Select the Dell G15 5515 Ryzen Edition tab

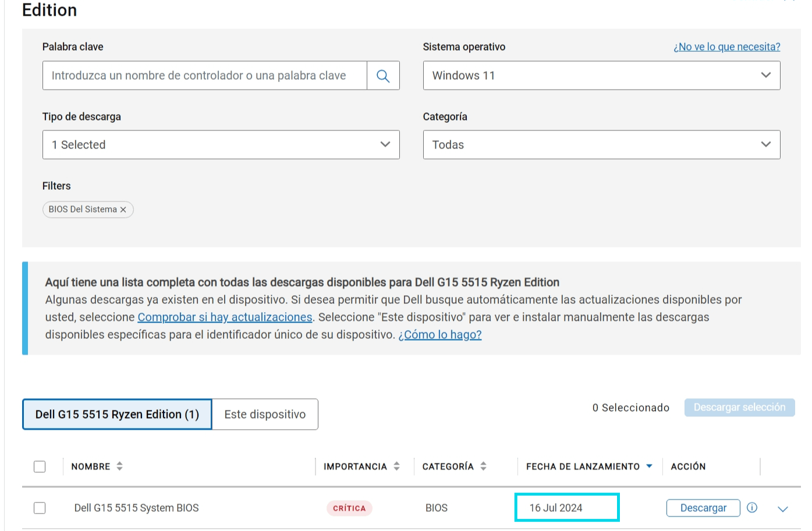(117, 415)
